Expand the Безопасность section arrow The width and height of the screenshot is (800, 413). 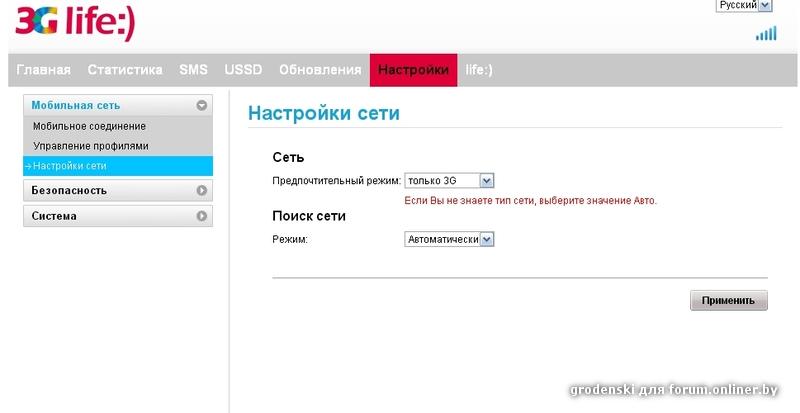pyautogui.click(x=202, y=190)
